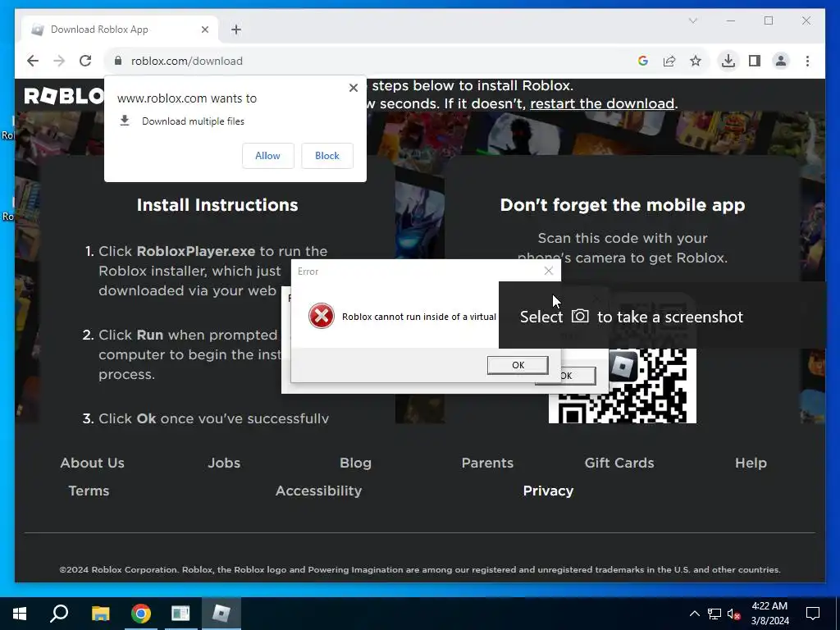The image size is (840, 630).
Task: Click the browser forward arrow
Action: point(59,61)
